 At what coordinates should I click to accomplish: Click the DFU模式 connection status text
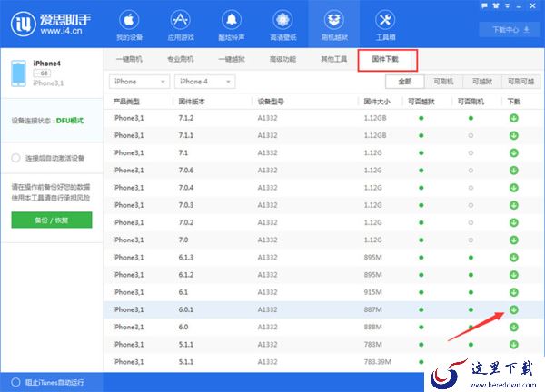click(70, 121)
